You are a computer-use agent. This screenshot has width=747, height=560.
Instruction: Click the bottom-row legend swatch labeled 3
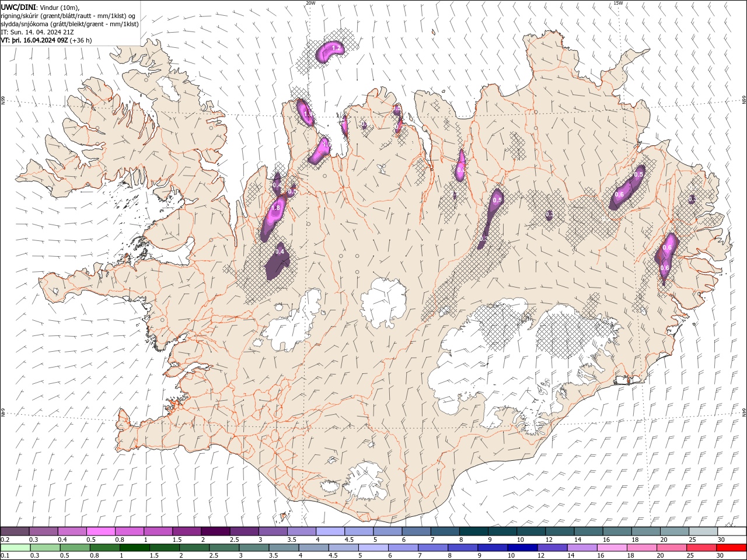(254, 548)
